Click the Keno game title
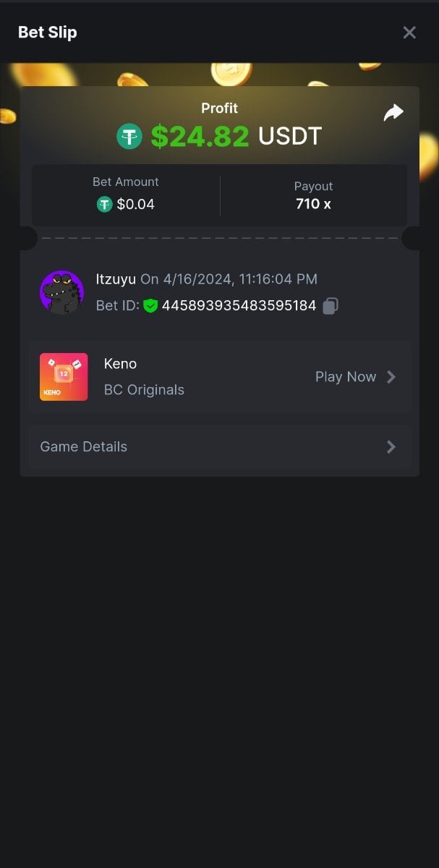The height and width of the screenshot is (868, 439). [x=120, y=364]
